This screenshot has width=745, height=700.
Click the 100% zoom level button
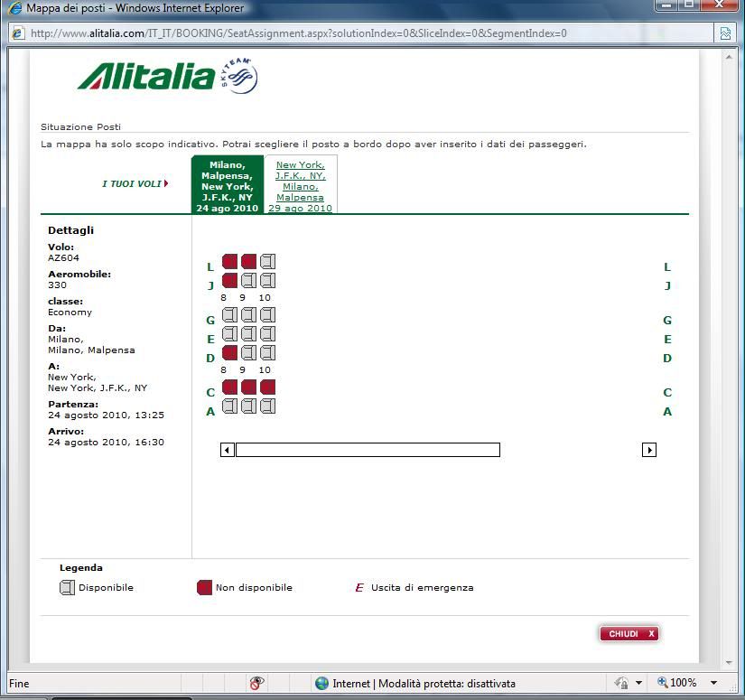[677, 683]
